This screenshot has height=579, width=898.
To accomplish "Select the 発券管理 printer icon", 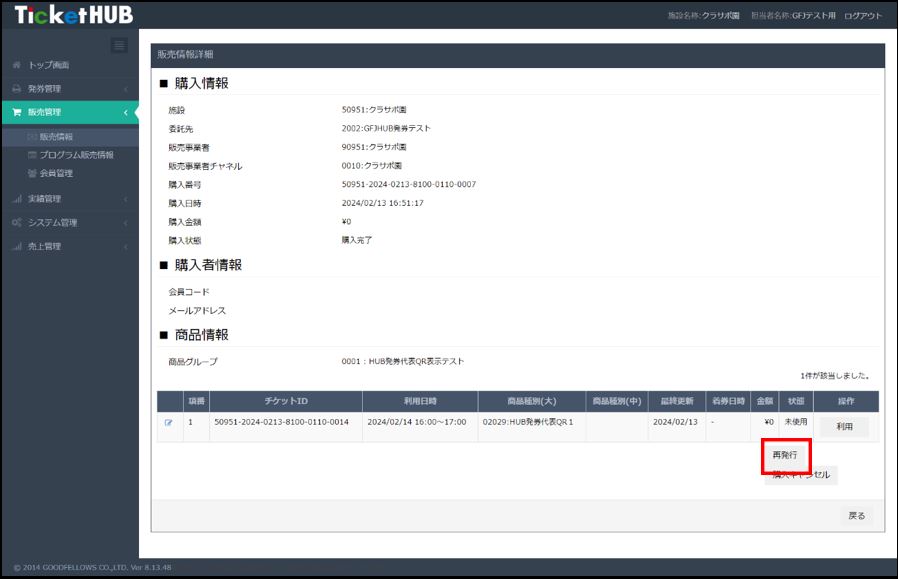I will pyautogui.click(x=15, y=88).
